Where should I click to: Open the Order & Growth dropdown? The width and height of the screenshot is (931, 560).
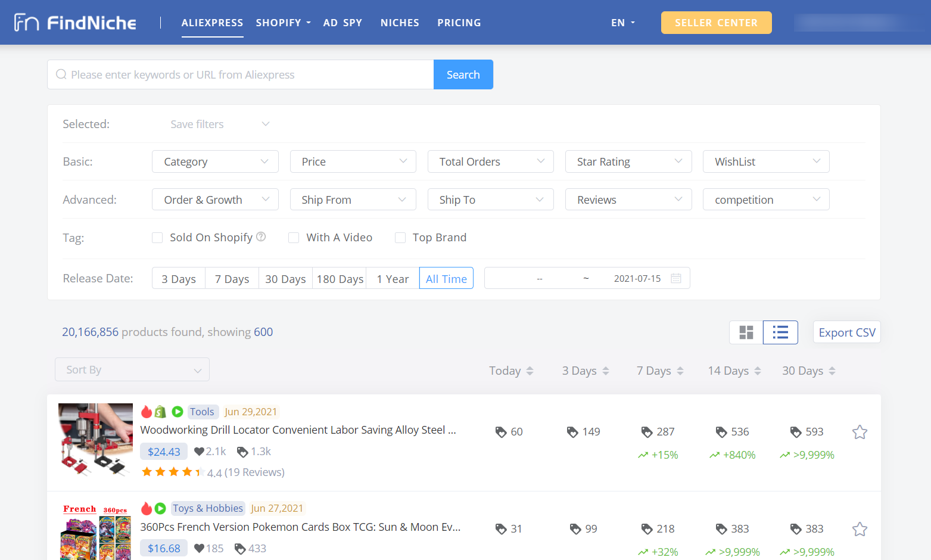[215, 200]
